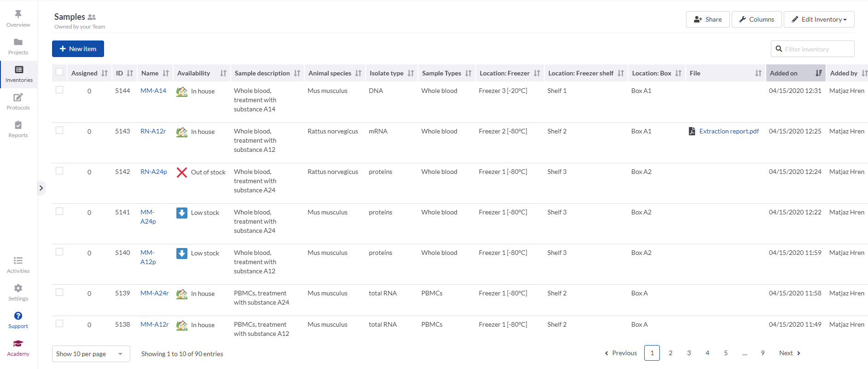Open the MM-A14 sample link
Screen dimensions: 868x369
pos(153,91)
